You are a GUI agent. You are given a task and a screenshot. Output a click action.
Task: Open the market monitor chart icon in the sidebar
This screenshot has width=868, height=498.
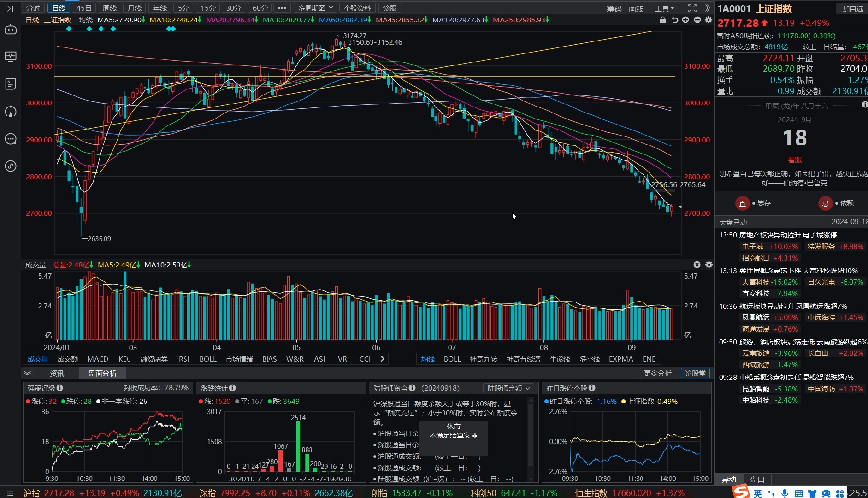[x=10, y=57]
